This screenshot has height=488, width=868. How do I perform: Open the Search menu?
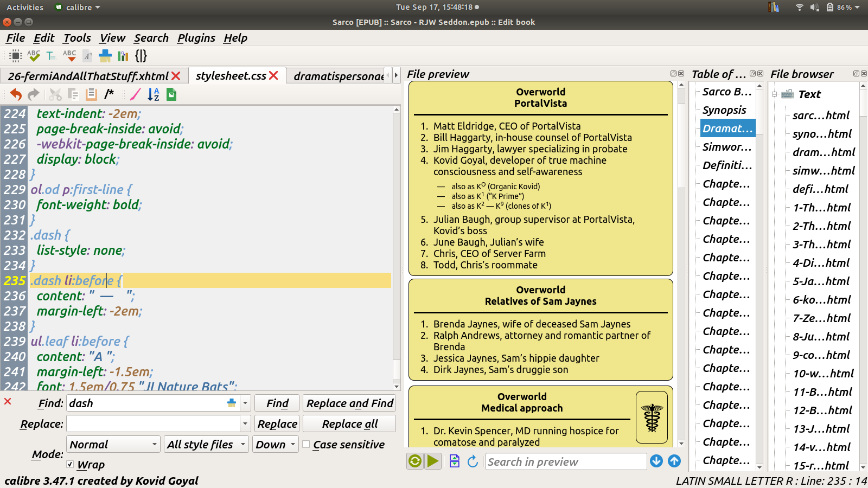pos(151,38)
